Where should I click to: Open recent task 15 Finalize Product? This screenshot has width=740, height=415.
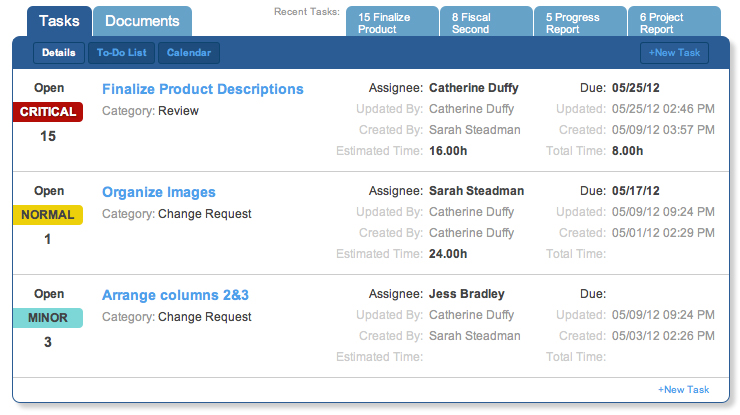tap(392, 22)
